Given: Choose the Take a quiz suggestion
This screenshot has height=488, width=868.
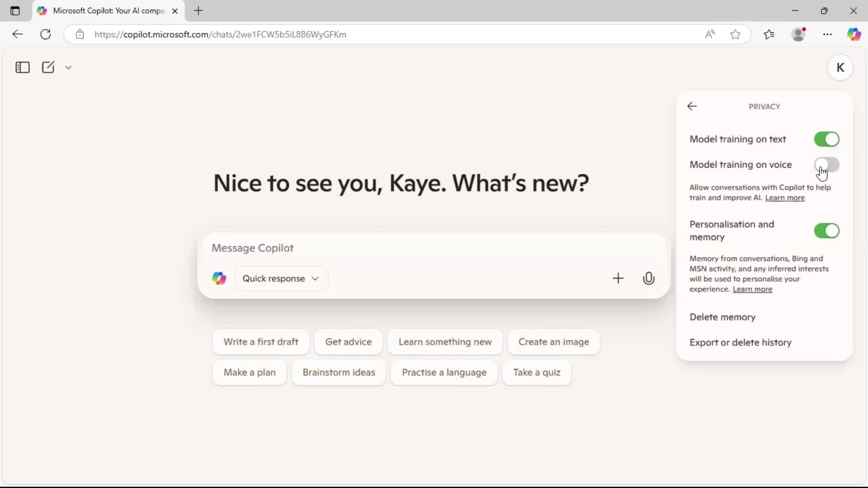Looking at the screenshot, I should (x=537, y=373).
